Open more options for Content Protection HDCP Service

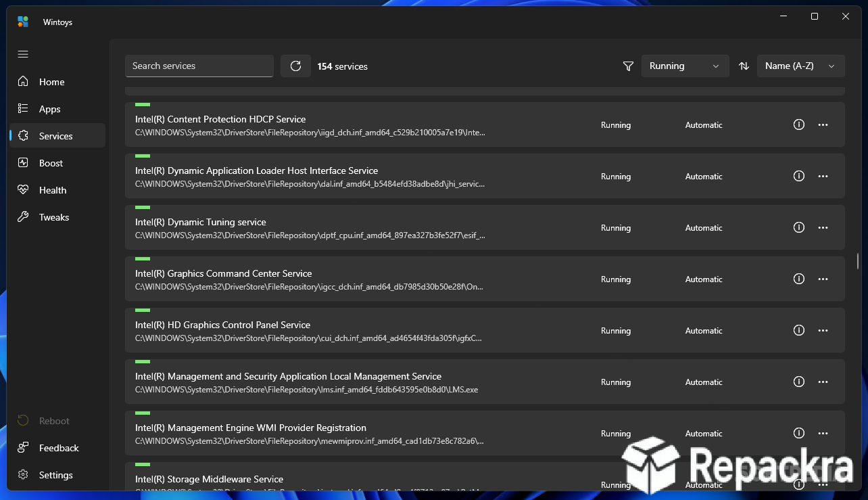[823, 124]
